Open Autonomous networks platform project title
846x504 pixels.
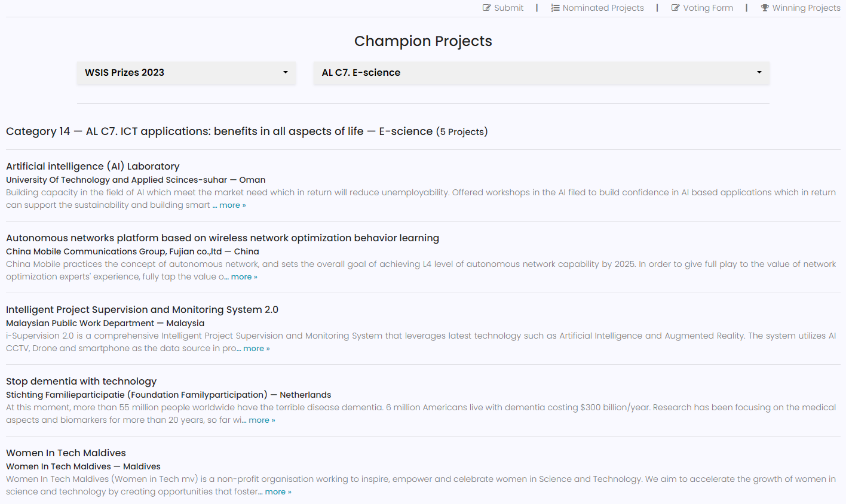(222, 238)
